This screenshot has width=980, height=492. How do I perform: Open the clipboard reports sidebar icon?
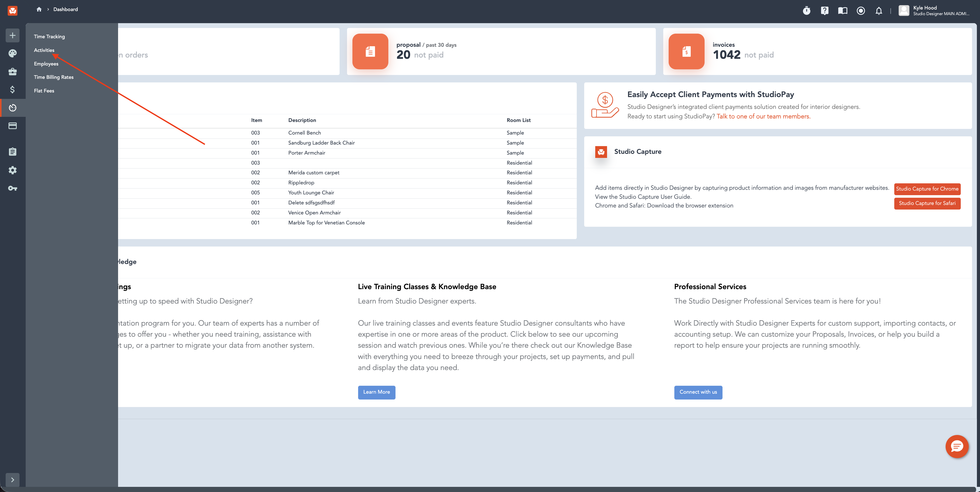tap(13, 152)
